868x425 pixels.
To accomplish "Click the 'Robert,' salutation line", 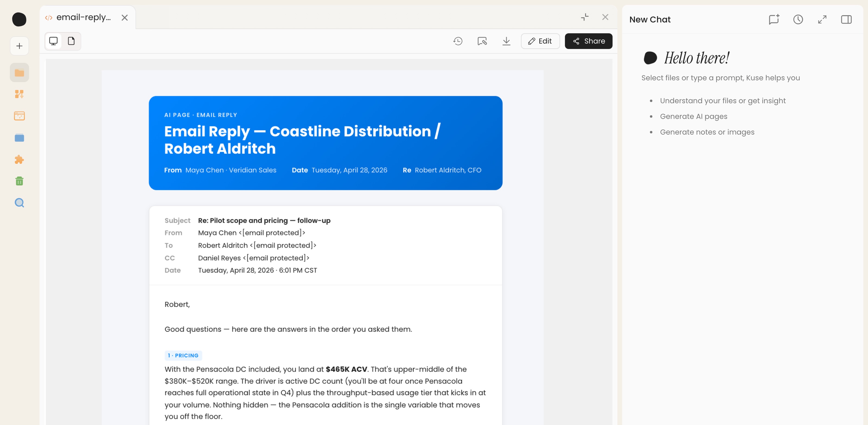I will pos(177,304).
